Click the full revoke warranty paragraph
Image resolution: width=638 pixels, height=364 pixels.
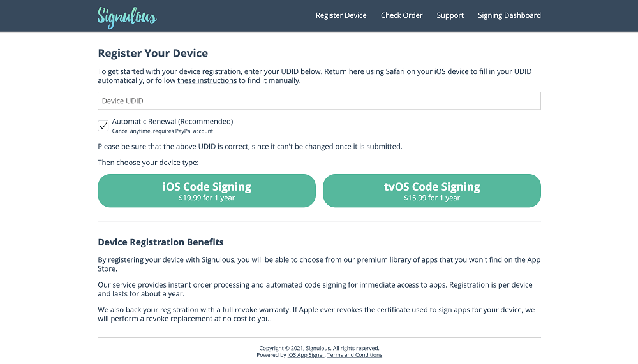tap(316, 314)
